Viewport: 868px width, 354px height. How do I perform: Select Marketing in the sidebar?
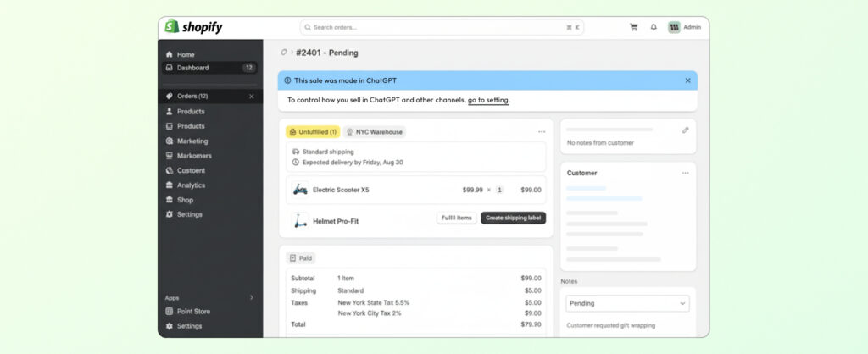192,141
